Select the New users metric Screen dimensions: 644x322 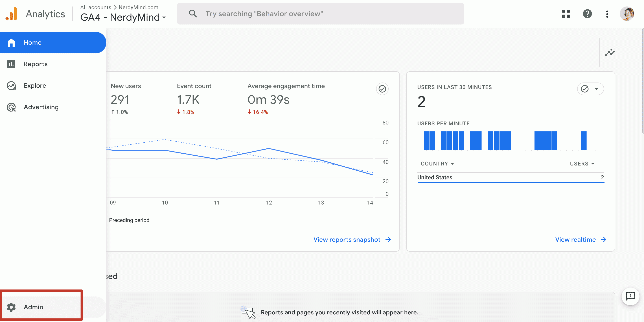coord(126,86)
